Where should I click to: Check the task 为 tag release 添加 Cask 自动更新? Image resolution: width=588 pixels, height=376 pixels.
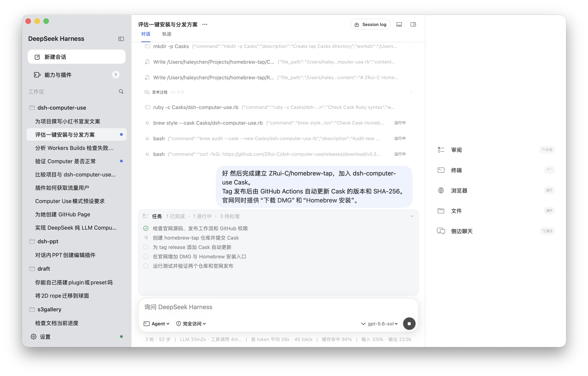[146, 247]
